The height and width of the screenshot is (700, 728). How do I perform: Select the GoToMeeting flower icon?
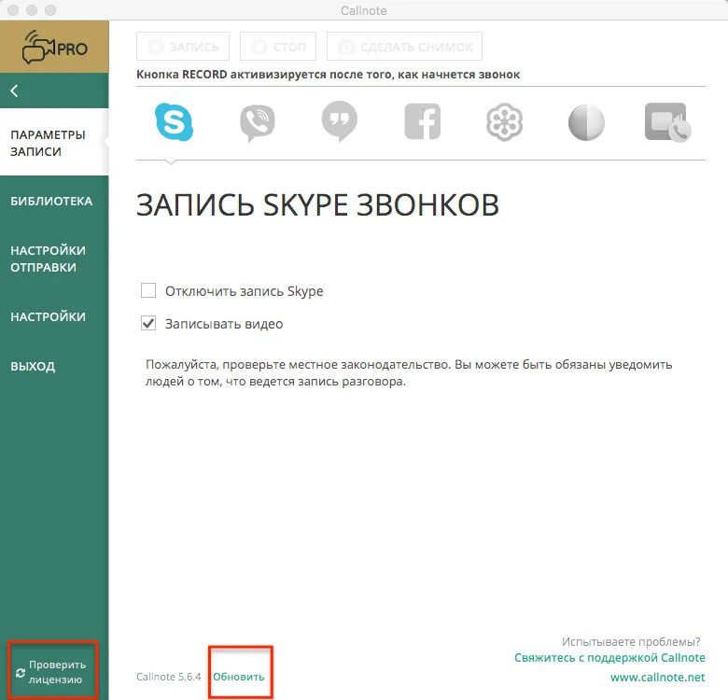pos(504,121)
